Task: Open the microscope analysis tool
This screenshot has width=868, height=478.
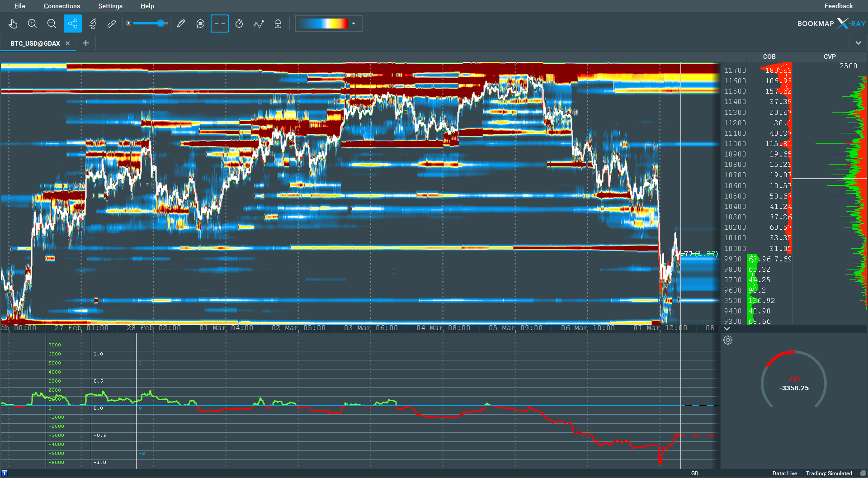Action: click(93, 24)
